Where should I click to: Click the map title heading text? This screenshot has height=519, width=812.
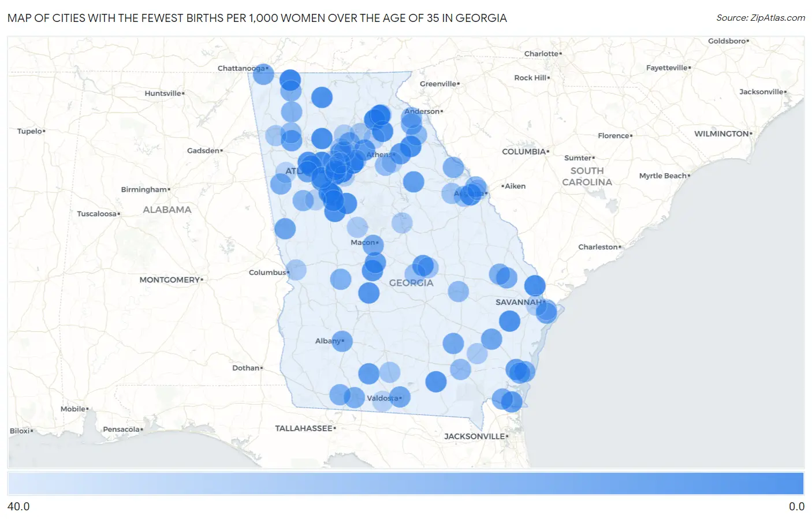[257, 18]
